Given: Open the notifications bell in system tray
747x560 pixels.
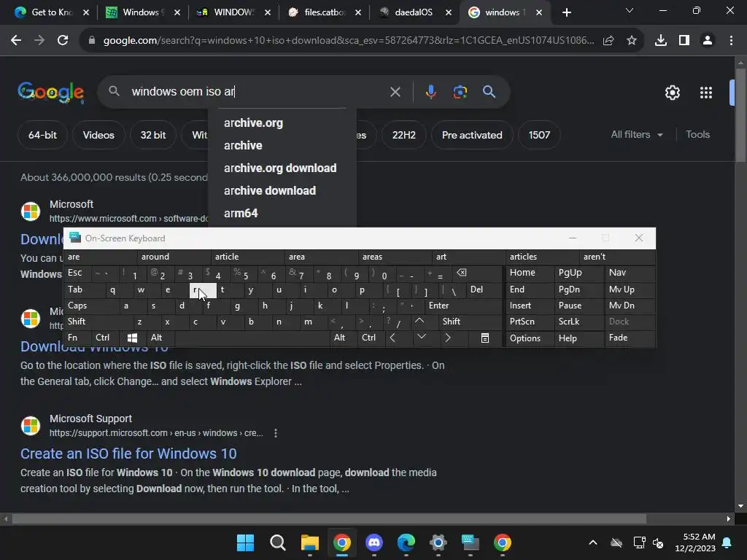Looking at the screenshot, I should (x=727, y=542).
